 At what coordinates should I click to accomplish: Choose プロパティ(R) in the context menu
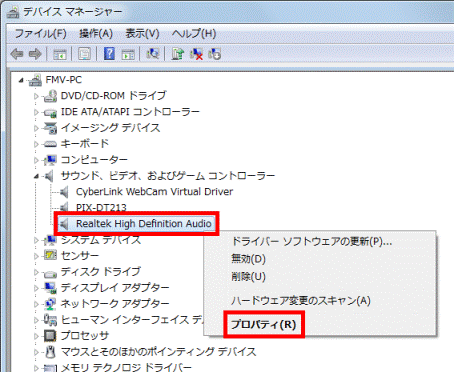pyautogui.click(x=264, y=324)
